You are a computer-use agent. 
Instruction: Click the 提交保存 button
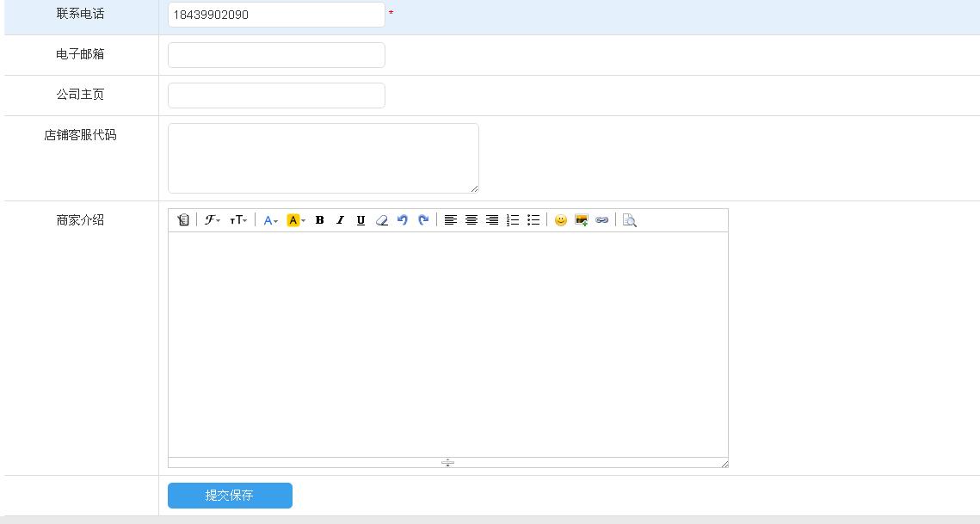pyautogui.click(x=230, y=496)
